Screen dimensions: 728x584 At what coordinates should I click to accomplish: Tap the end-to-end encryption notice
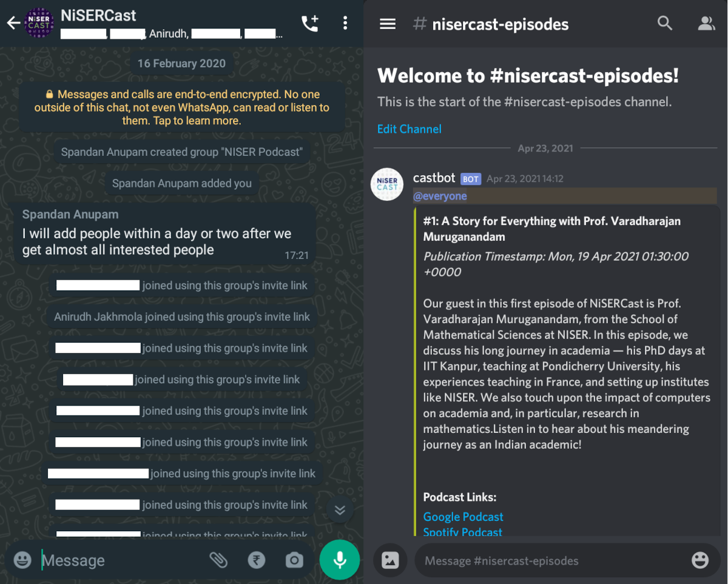pos(182,107)
